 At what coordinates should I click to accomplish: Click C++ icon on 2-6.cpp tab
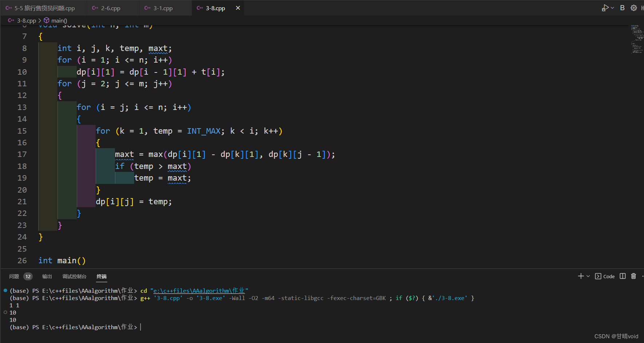95,8
